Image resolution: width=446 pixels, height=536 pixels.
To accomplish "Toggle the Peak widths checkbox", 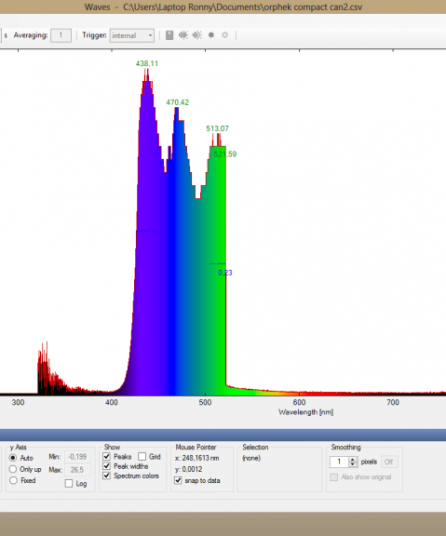I will (x=106, y=466).
